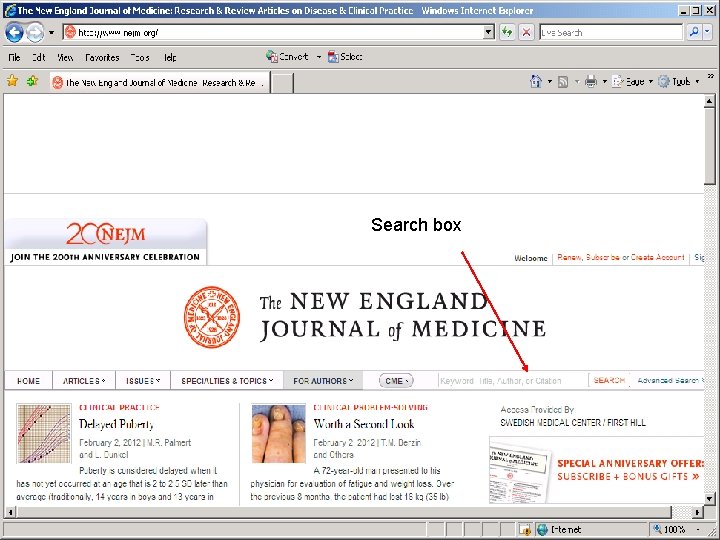
Task: Click the red SEARCH button
Action: coord(609,380)
